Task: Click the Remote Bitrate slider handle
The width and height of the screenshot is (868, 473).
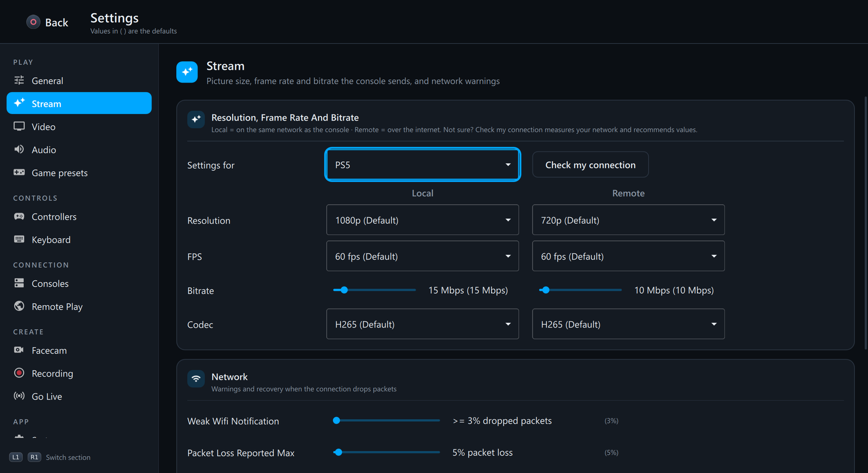Action: click(x=546, y=290)
